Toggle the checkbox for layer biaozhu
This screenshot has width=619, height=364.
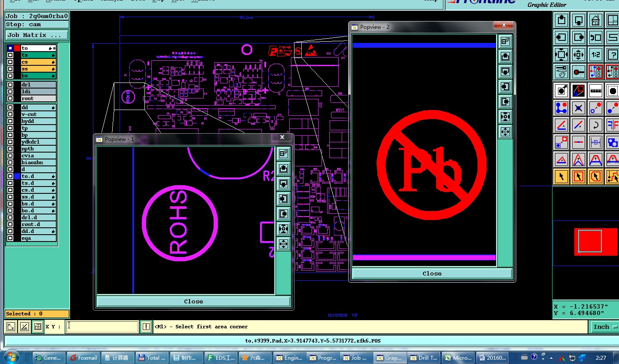coord(10,162)
